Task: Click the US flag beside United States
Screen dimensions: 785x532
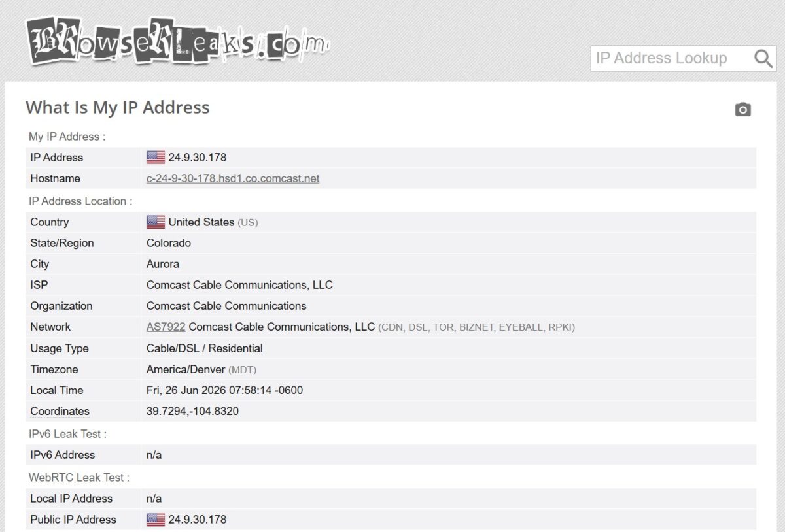Action: pos(156,222)
